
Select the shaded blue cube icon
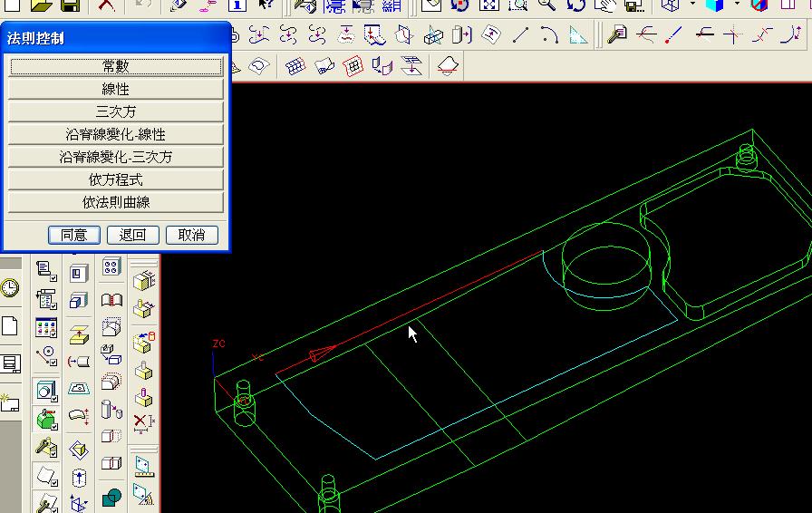(715, 5)
